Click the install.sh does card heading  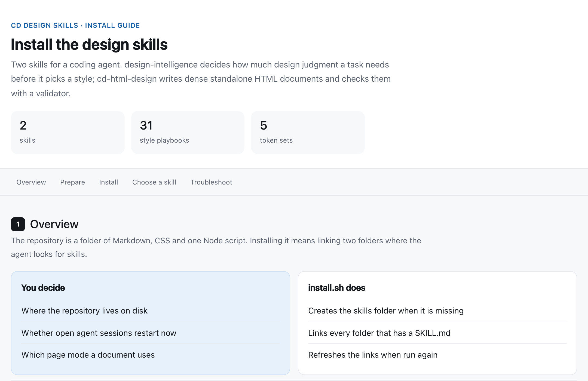337,288
